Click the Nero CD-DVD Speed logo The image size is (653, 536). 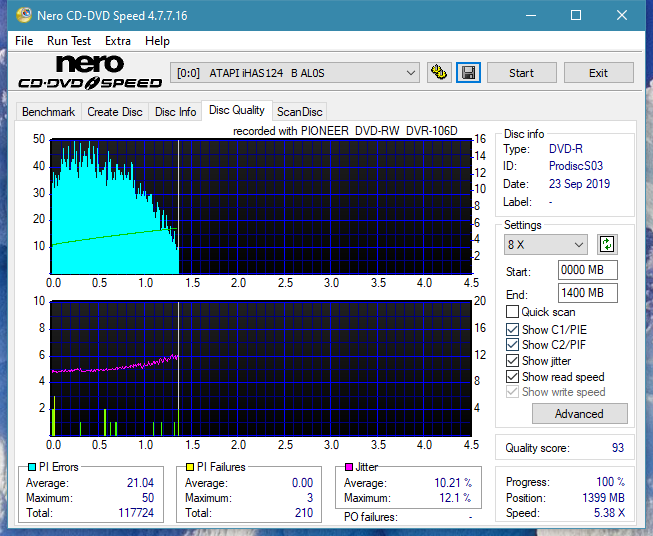click(90, 72)
